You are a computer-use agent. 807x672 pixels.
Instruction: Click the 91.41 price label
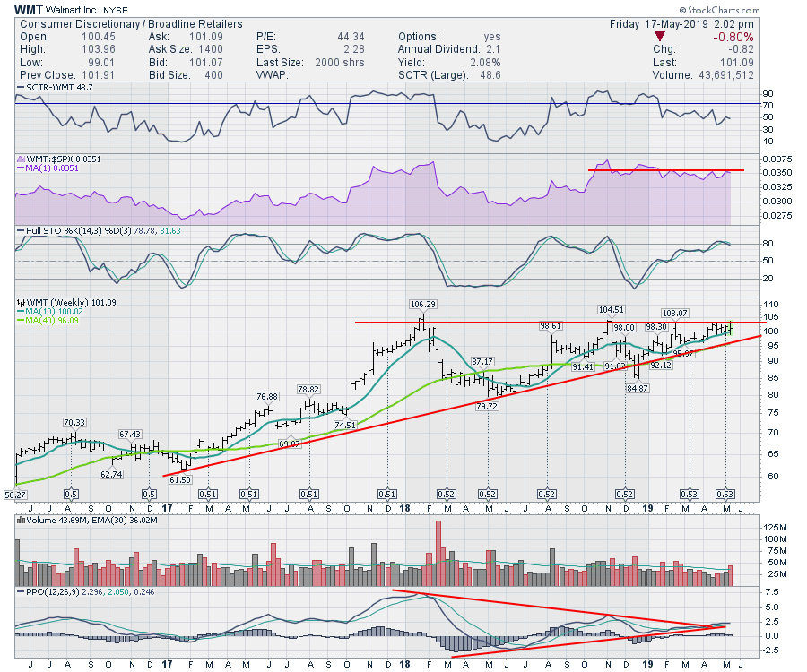[583, 366]
